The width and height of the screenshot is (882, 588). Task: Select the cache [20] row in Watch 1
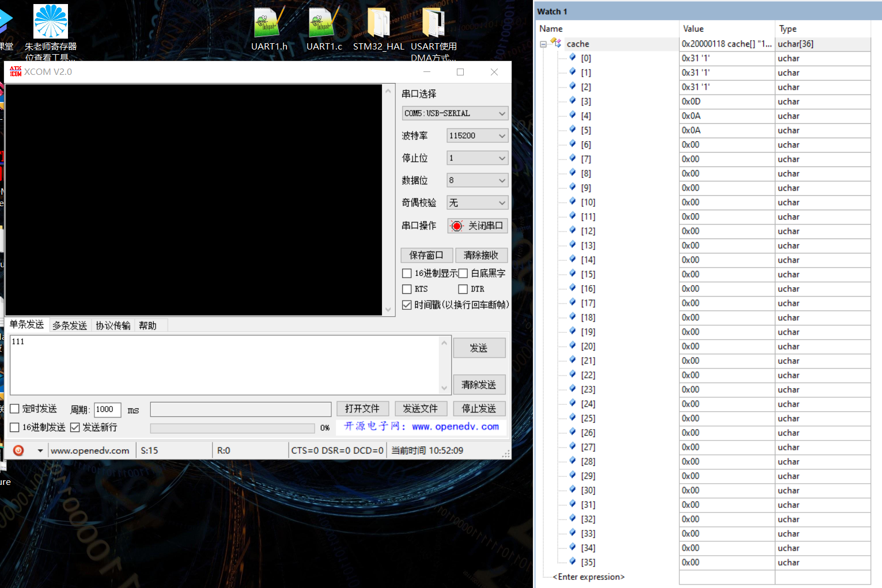(x=703, y=346)
